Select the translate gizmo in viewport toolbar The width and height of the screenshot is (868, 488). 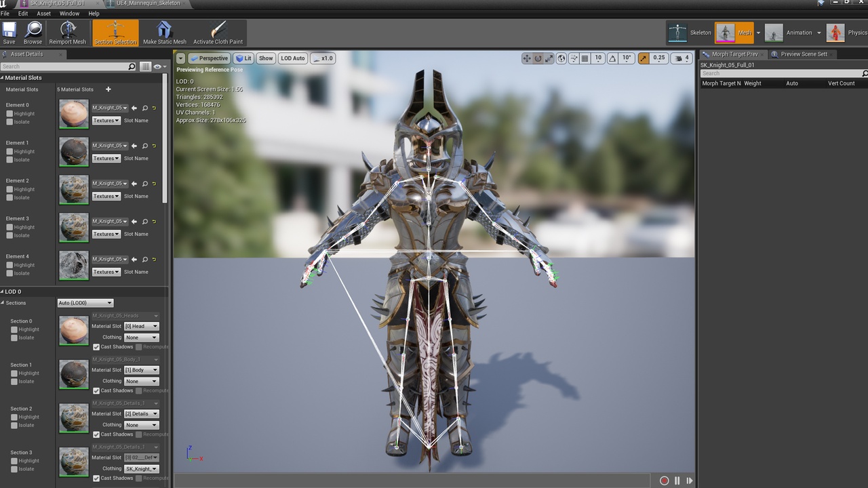tap(526, 58)
